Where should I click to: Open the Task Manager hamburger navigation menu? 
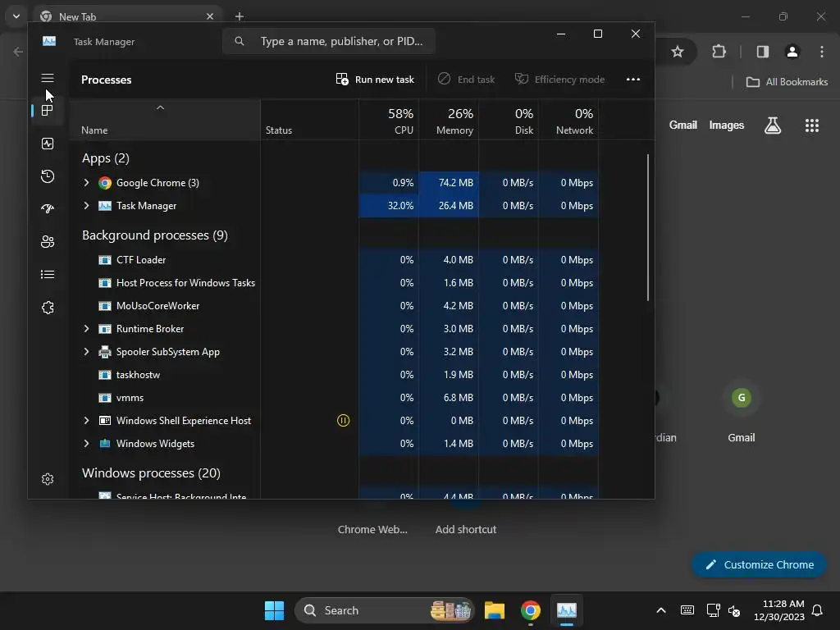coord(48,78)
